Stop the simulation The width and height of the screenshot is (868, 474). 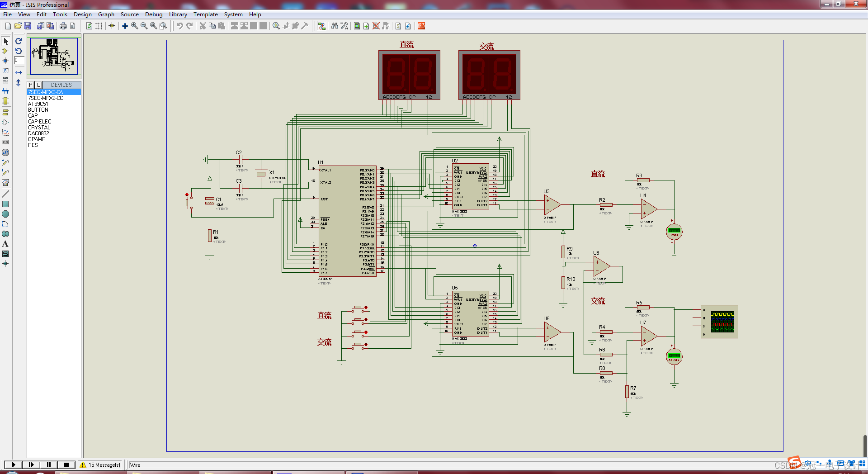[x=66, y=465]
